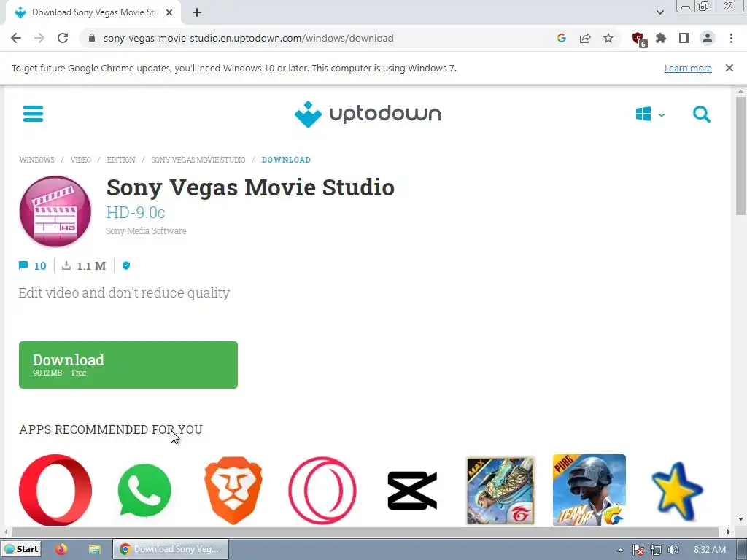This screenshot has width=747, height=560.
Task: Open the tab search dropdown arrow
Action: 659,12
